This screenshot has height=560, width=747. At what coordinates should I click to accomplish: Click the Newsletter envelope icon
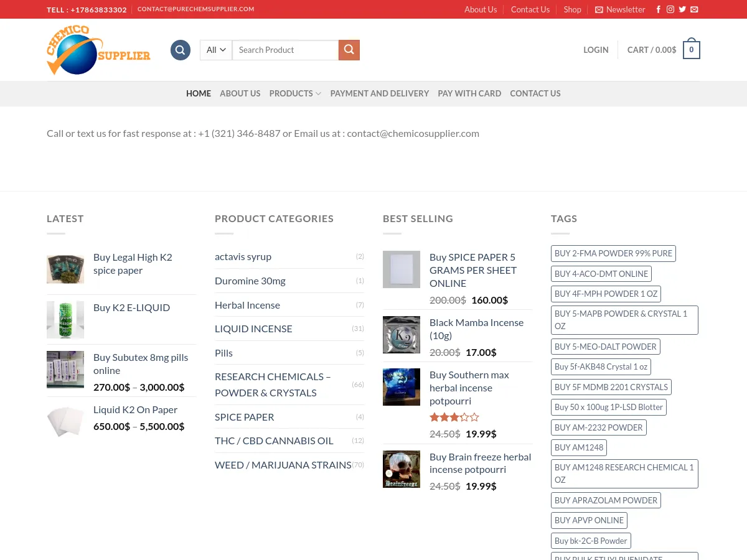click(x=599, y=9)
